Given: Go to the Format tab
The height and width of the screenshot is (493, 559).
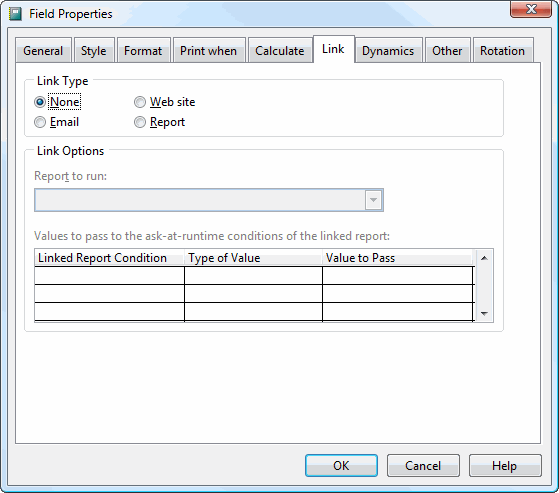Looking at the screenshot, I should 143,51.
